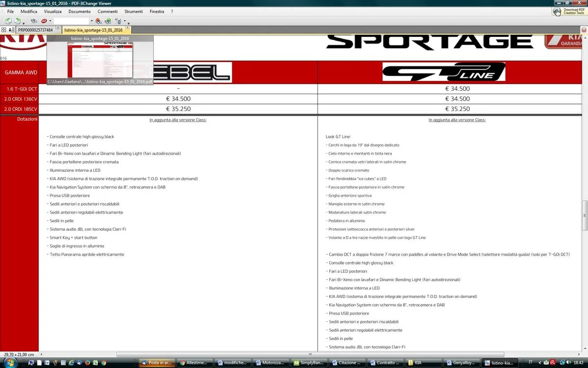The height and width of the screenshot is (368, 588).
Task: Click the tab thumbnails grid icon
Action: click(x=4, y=30)
